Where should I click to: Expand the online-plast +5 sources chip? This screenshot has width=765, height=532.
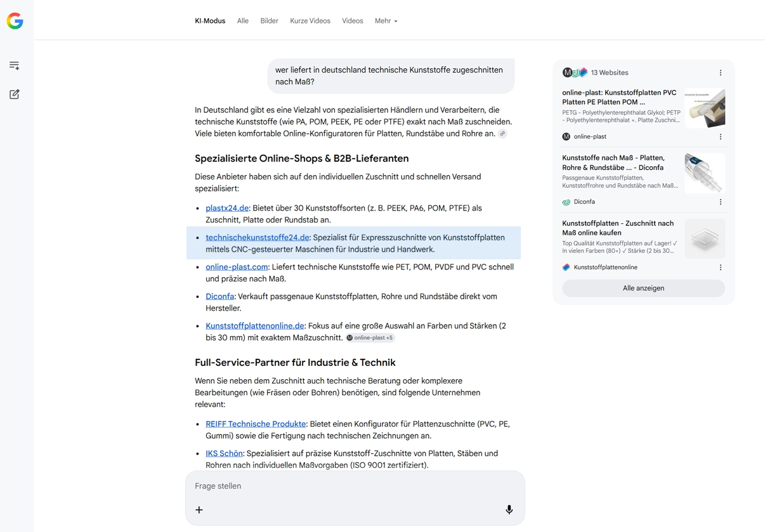[x=370, y=338]
